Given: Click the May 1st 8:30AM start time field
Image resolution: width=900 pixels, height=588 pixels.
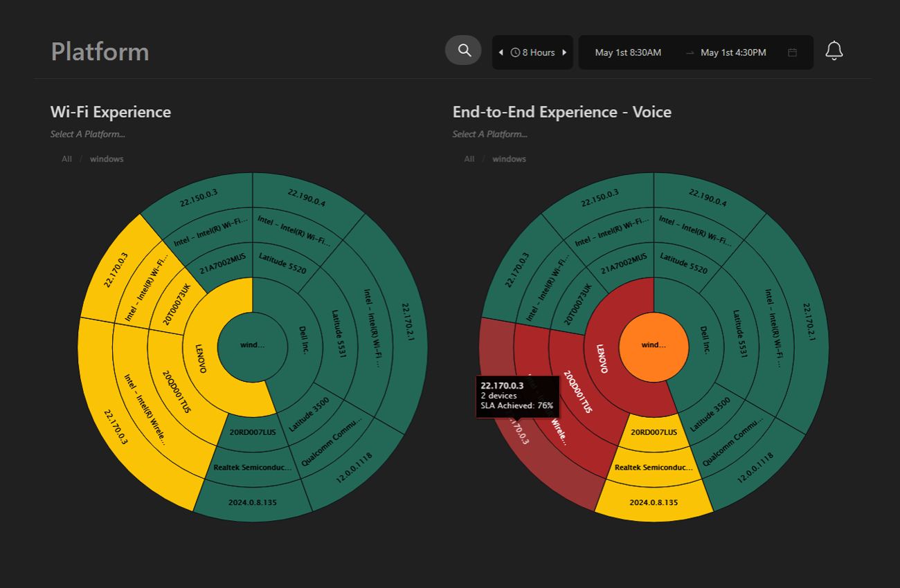Looking at the screenshot, I should tap(628, 53).
